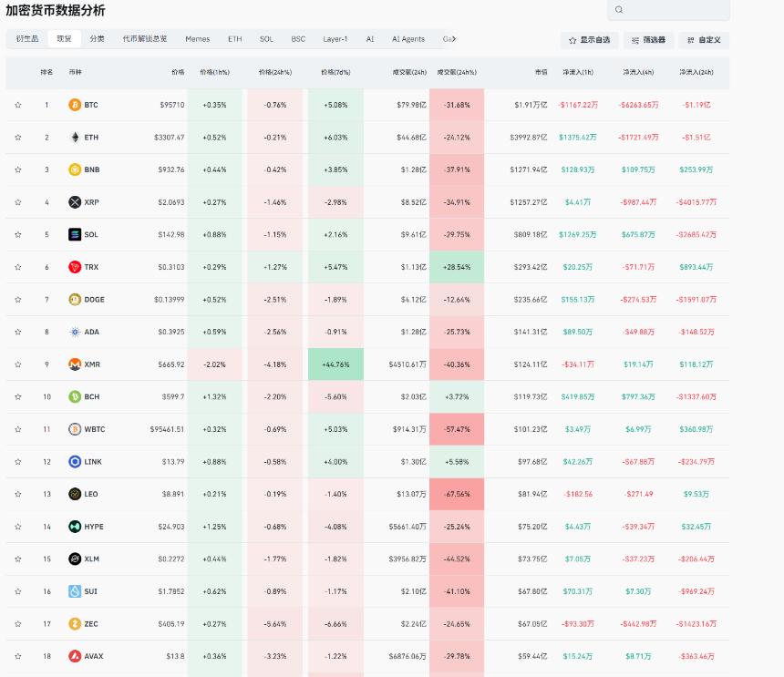This screenshot has width=784, height=677.
Task: Sort by 排名 column header
Action: click(46, 72)
